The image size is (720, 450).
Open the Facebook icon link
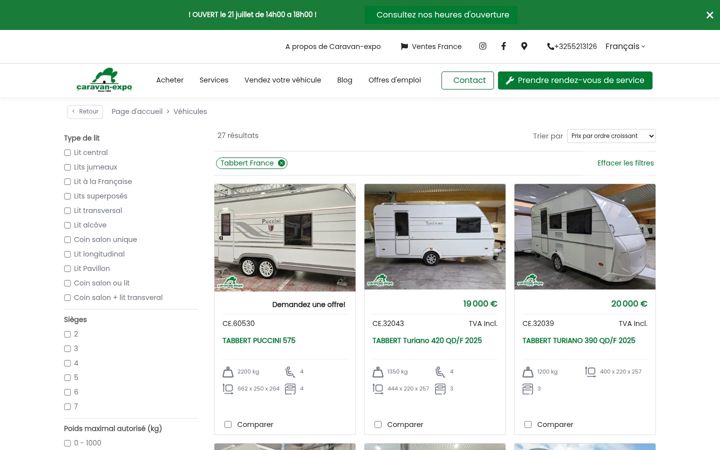504,46
